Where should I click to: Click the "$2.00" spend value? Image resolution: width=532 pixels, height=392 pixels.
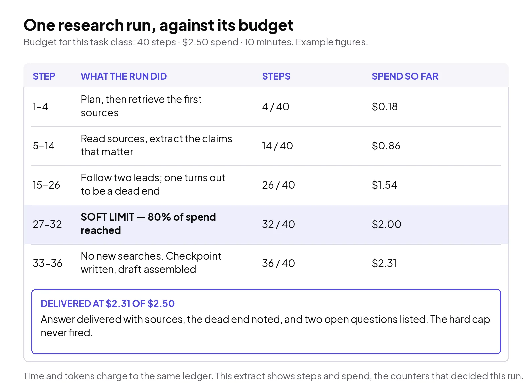(386, 224)
